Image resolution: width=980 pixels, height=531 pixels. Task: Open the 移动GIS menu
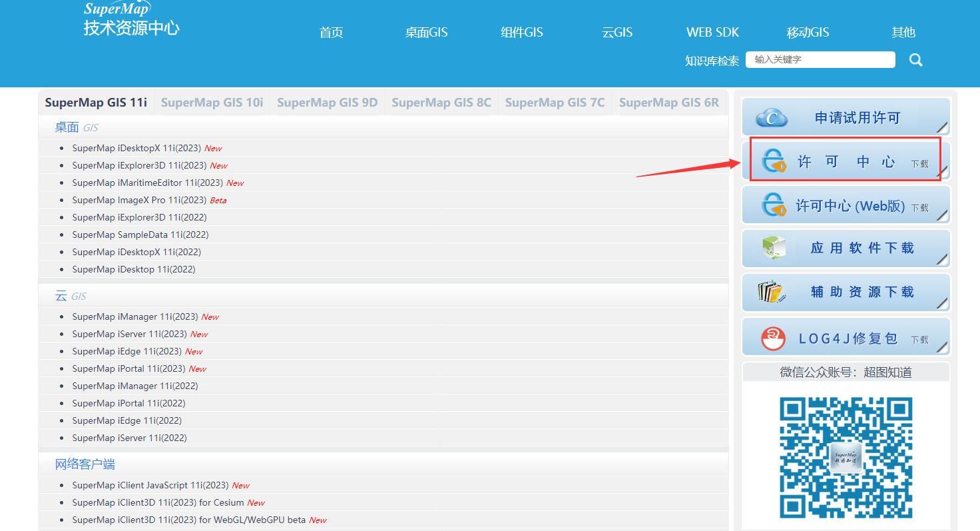(x=808, y=32)
